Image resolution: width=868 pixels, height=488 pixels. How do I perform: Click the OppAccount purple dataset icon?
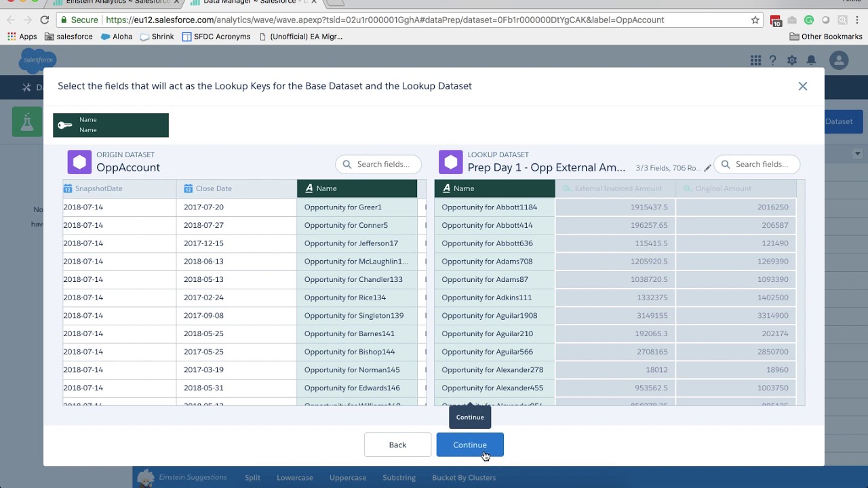(x=79, y=162)
